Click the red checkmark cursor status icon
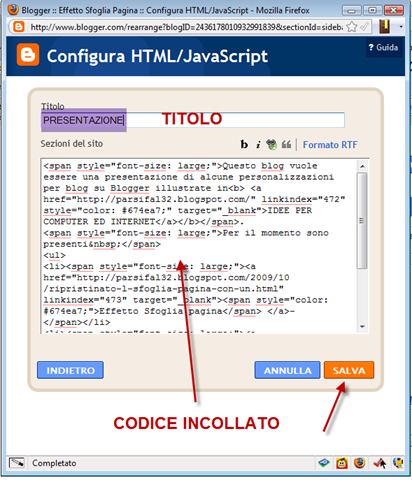 [380, 463]
